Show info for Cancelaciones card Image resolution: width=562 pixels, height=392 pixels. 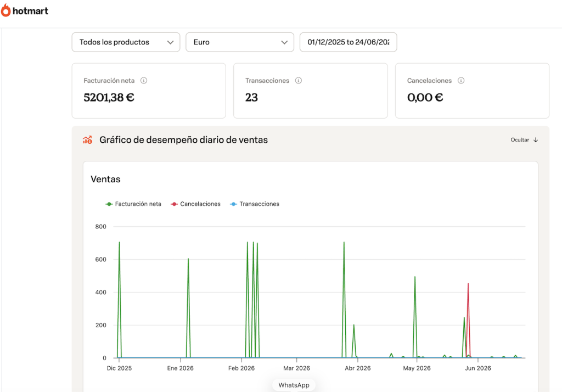461,80
